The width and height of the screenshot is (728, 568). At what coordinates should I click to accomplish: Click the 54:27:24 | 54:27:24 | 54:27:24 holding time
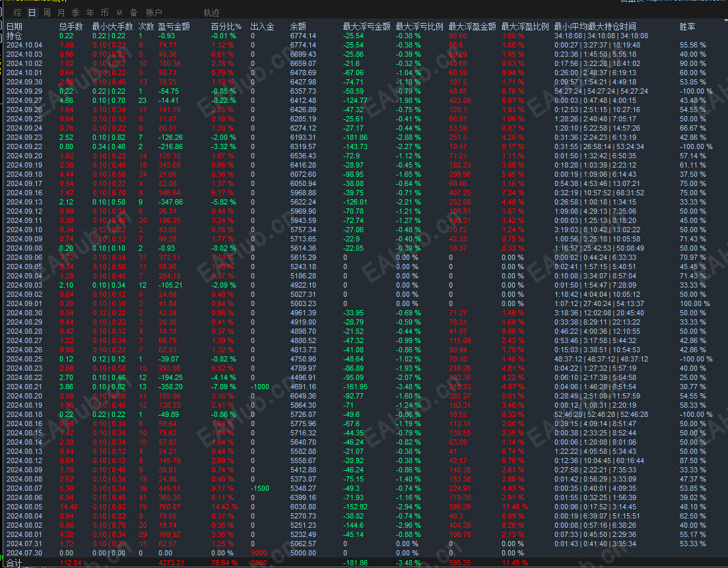(x=601, y=91)
